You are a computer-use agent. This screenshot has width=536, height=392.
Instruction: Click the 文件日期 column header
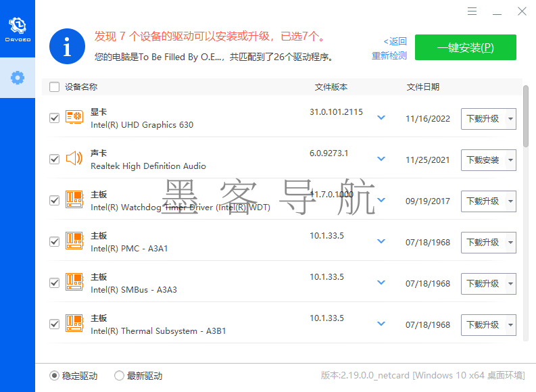tap(423, 87)
